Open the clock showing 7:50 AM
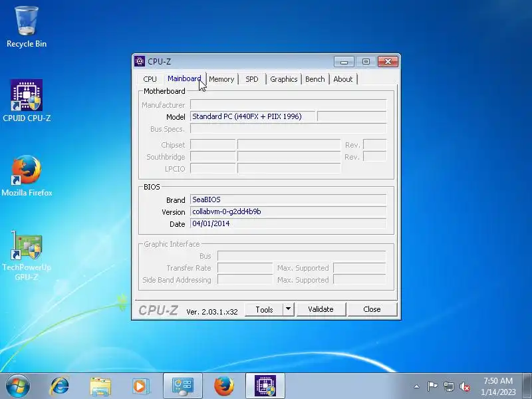 pos(498,386)
